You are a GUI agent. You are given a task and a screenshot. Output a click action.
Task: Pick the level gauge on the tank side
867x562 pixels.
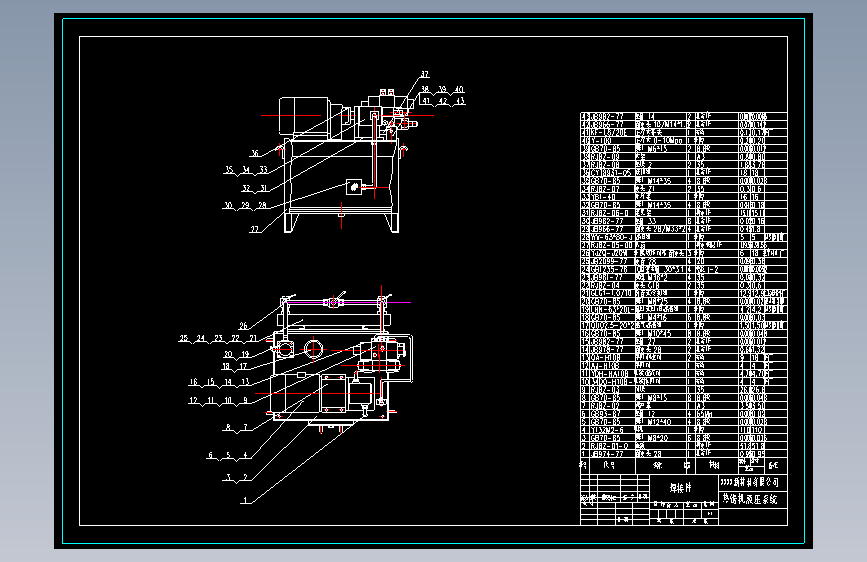coord(353,187)
